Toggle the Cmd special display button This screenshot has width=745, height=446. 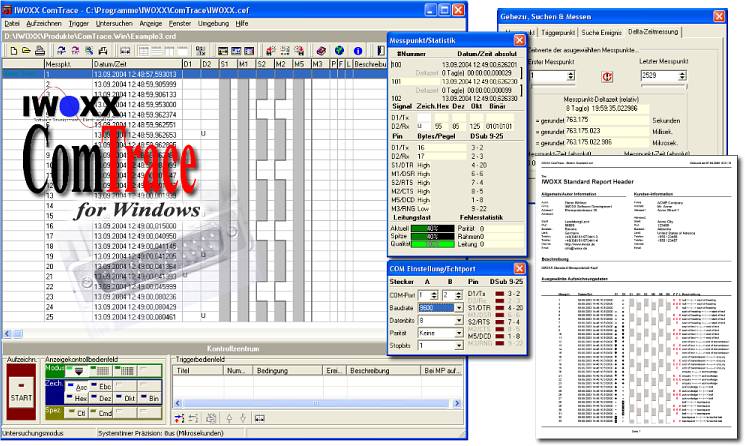(x=101, y=413)
